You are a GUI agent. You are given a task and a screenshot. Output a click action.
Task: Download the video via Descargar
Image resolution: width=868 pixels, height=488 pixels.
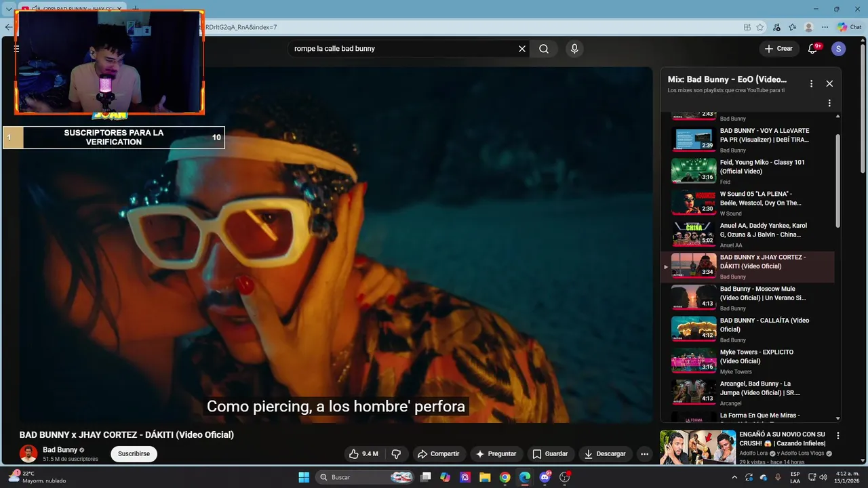[605, 453]
